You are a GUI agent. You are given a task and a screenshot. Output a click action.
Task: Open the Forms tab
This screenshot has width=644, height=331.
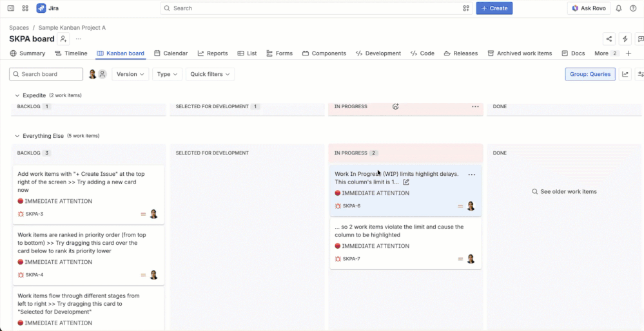click(x=279, y=53)
